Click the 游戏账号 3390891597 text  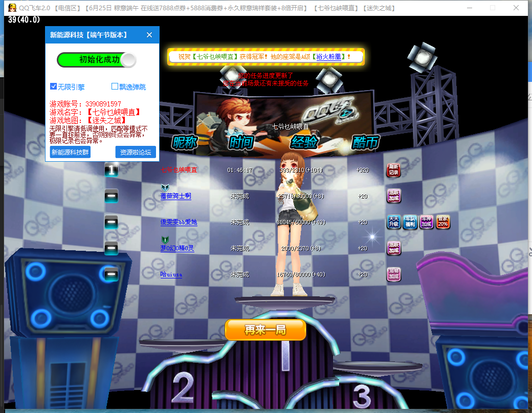(x=85, y=104)
